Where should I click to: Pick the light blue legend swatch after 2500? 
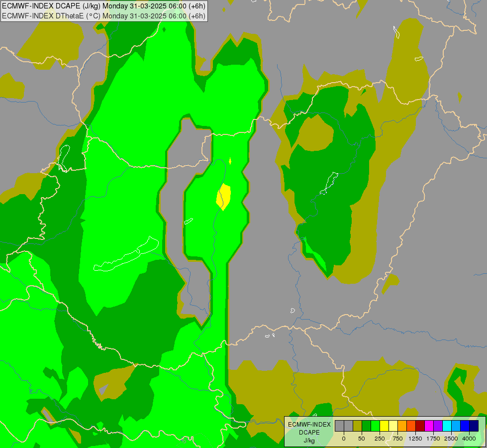point(456,426)
